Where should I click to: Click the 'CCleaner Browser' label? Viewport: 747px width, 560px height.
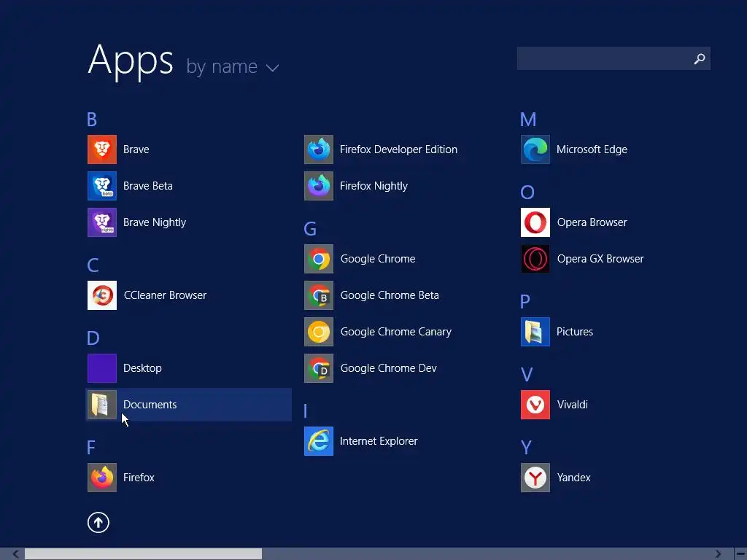point(165,295)
